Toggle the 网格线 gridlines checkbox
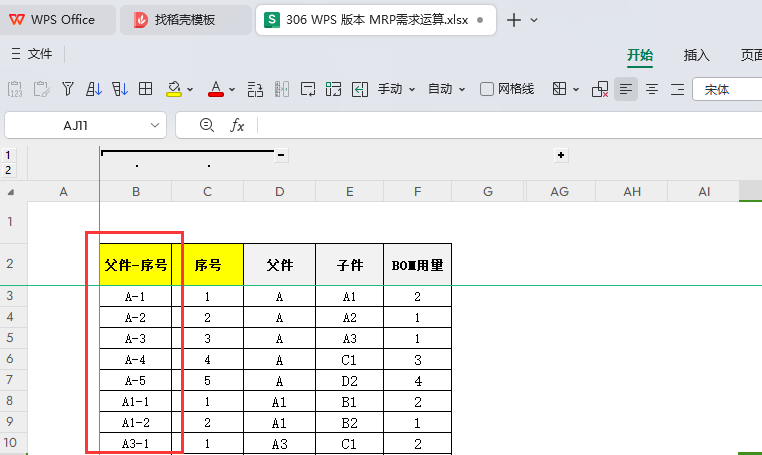 (x=486, y=89)
